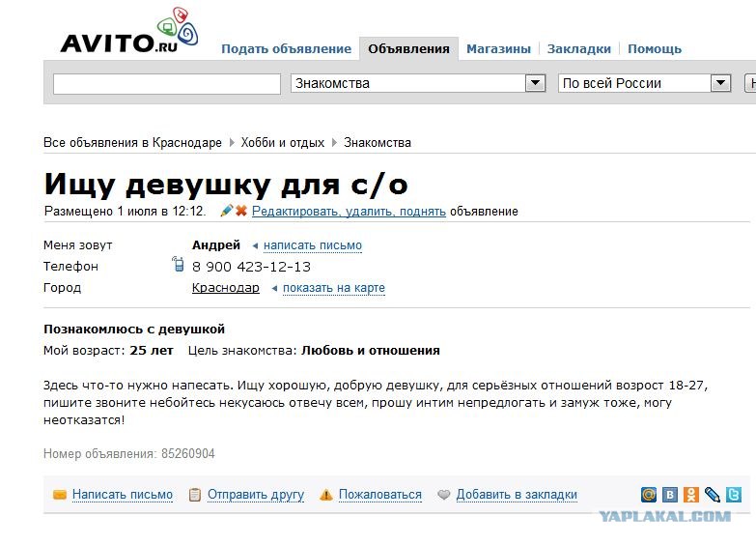756x545 pixels.
Task: Click Редактировать, удалить, поднять link
Action: click(x=349, y=211)
